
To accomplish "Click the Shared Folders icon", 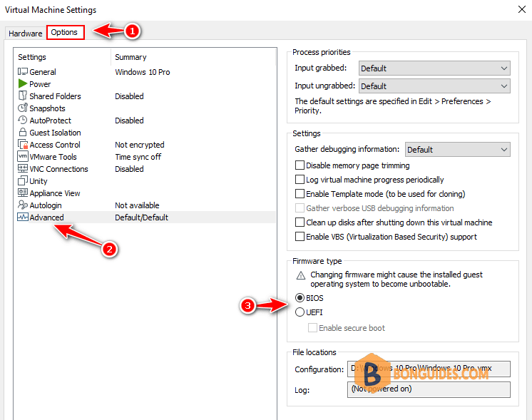I will click(x=22, y=96).
